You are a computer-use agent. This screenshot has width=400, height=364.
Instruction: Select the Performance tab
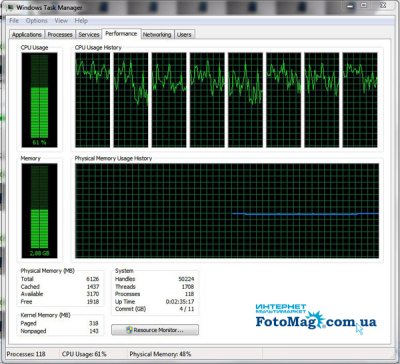121,34
